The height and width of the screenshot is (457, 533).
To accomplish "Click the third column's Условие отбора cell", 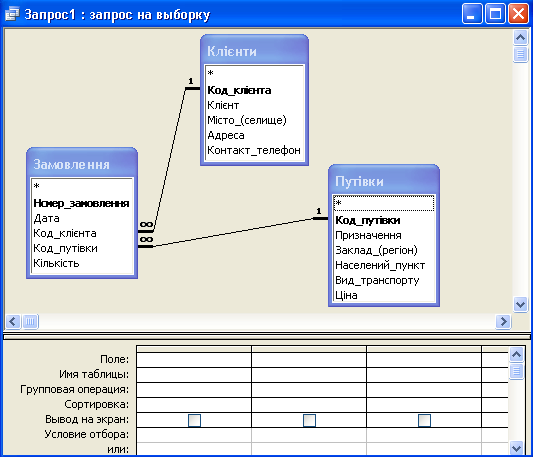I will (x=424, y=435).
